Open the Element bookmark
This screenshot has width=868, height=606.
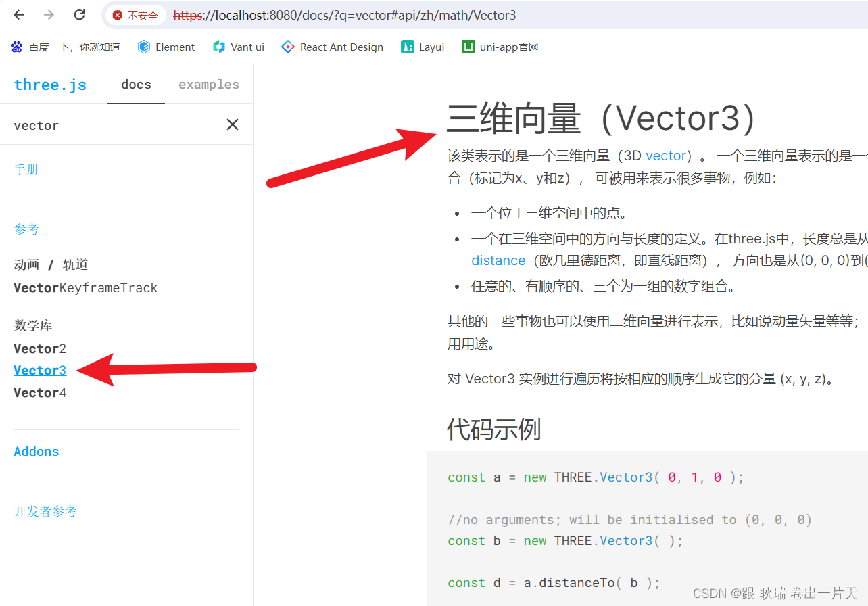point(166,47)
